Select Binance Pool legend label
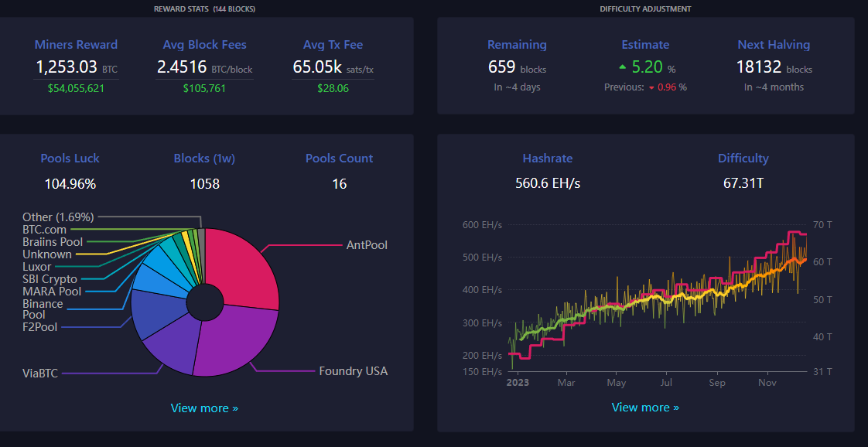The image size is (868, 447). click(x=43, y=309)
